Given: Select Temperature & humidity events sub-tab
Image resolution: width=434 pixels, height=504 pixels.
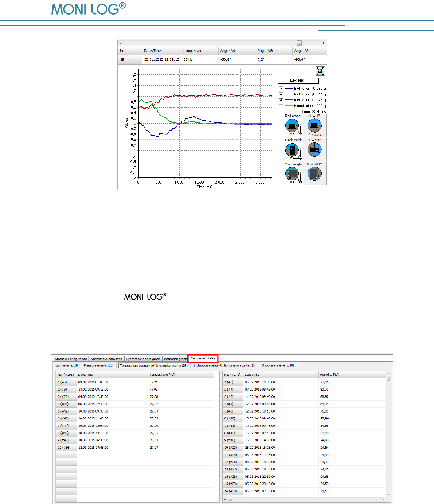Looking at the screenshot, I should tap(153, 365).
